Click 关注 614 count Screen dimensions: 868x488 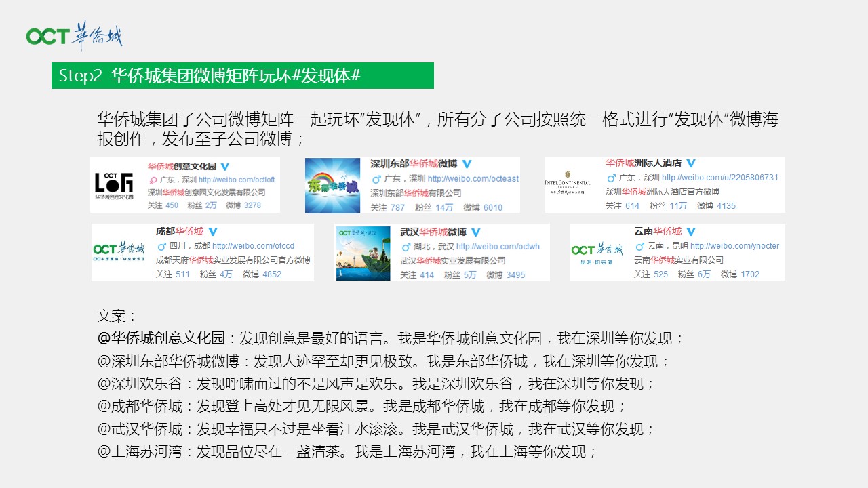[623, 206]
